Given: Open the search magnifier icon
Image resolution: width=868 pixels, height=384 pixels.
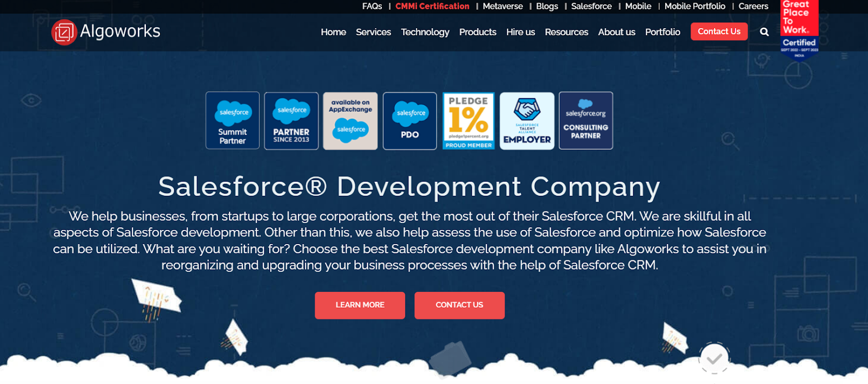Looking at the screenshot, I should click(x=764, y=32).
